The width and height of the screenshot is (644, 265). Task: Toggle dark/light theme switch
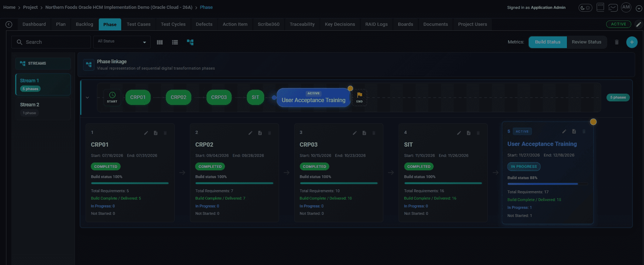585,7
